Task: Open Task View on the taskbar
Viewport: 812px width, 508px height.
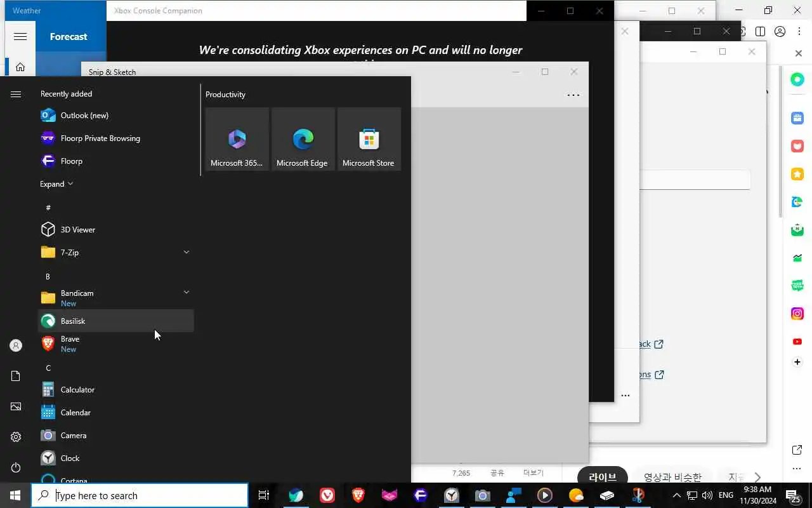Action: (x=264, y=495)
